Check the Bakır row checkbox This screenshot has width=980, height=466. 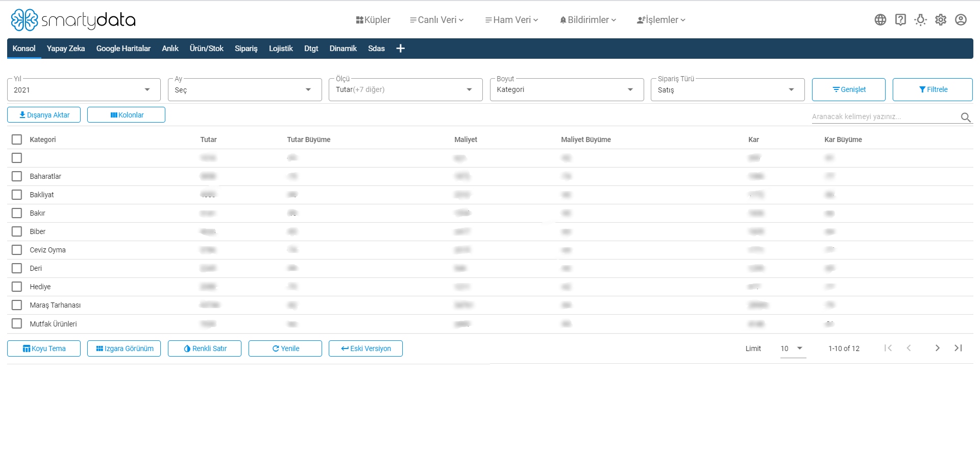point(17,213)
